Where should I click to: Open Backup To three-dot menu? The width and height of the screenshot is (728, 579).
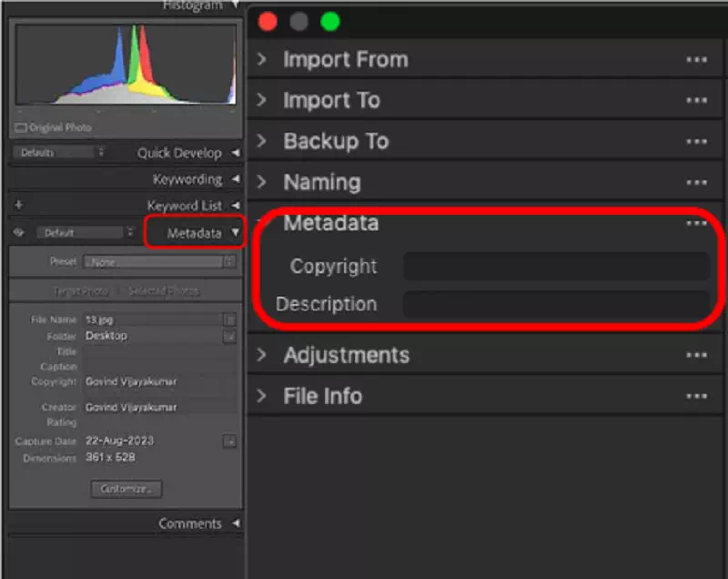click(x=696, y=142)
